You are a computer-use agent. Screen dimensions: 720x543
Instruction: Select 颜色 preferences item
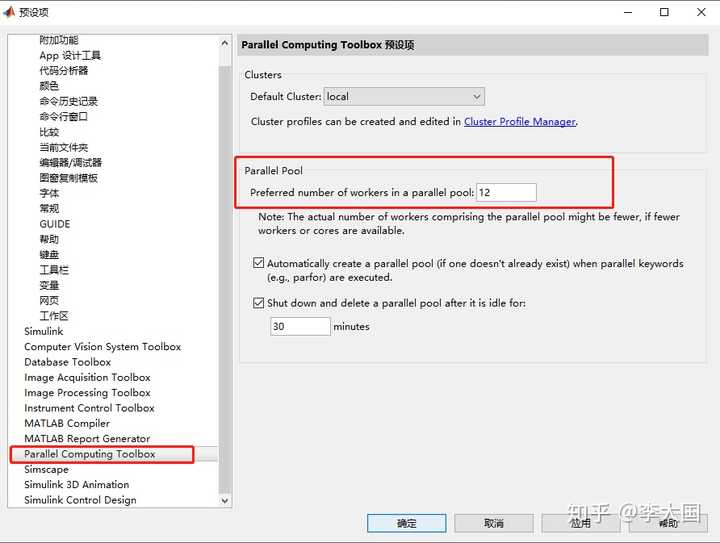(49, 86)
